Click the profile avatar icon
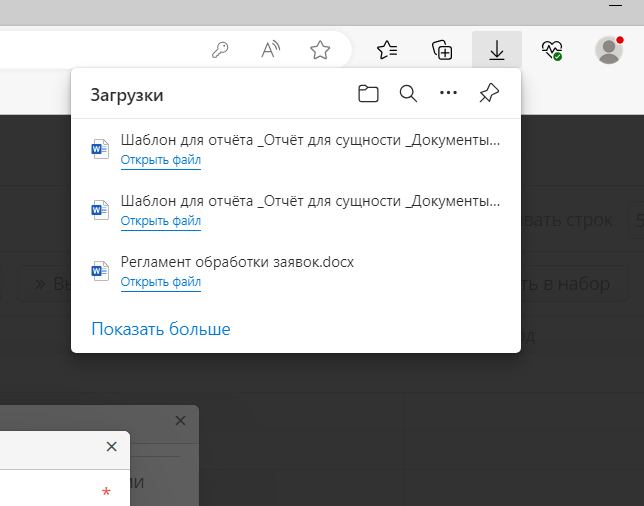 608,50
